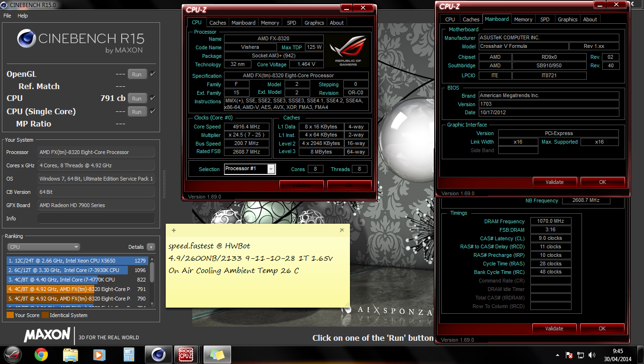The height and width of the screenshot is (364, 644).
Task: Open Memory tab in left CPU-Z
Action: 270,23
